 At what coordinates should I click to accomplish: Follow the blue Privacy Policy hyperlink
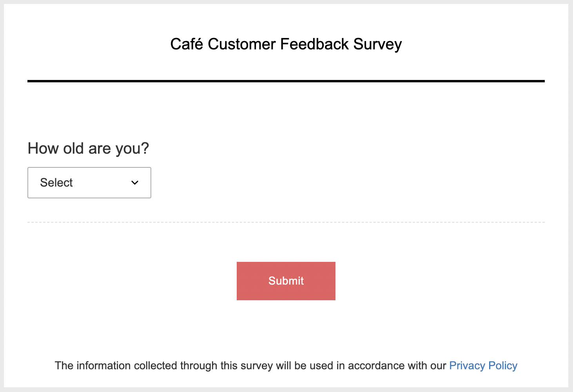coord(483,365)
